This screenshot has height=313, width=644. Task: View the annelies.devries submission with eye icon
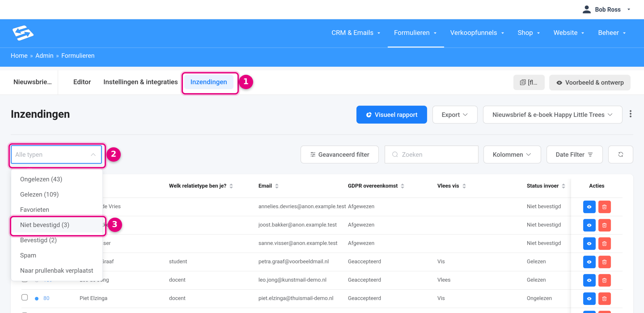589,207
